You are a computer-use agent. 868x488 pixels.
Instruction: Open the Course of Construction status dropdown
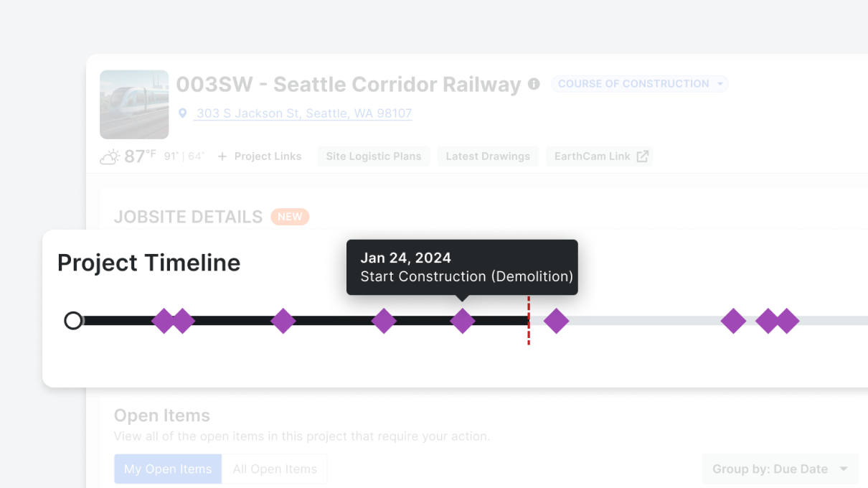click(x=638, y=83)
